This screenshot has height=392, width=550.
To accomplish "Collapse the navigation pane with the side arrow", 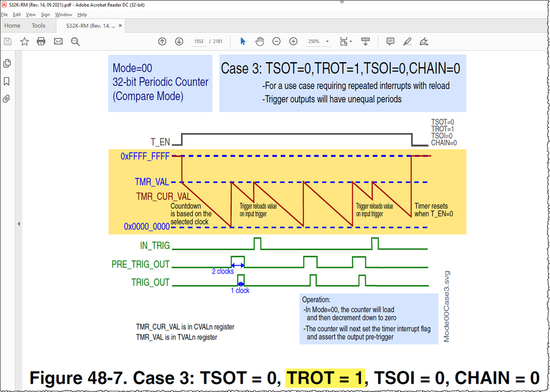I will [x=19, y=224].
